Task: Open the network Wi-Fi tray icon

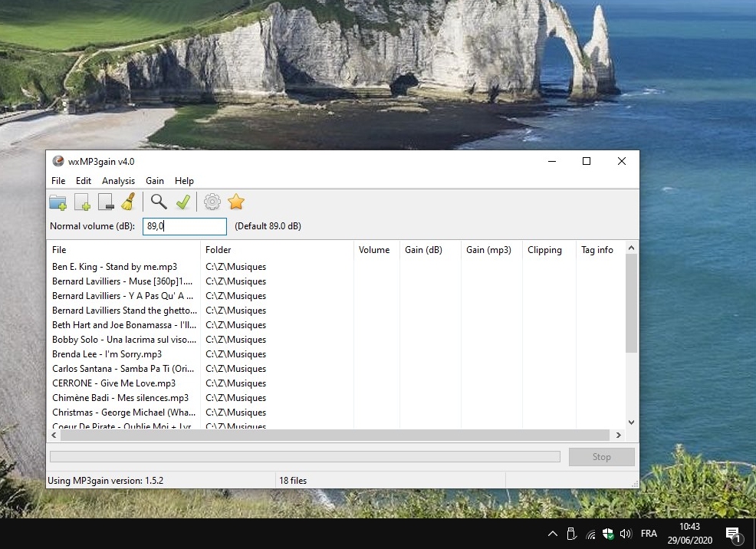Action: [x=590, y=534]
